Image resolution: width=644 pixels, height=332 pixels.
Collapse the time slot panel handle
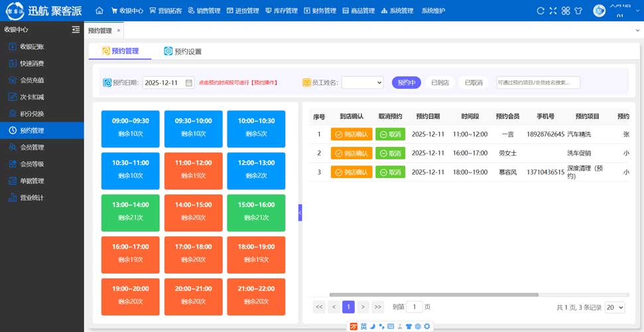(x=300, y=212)
